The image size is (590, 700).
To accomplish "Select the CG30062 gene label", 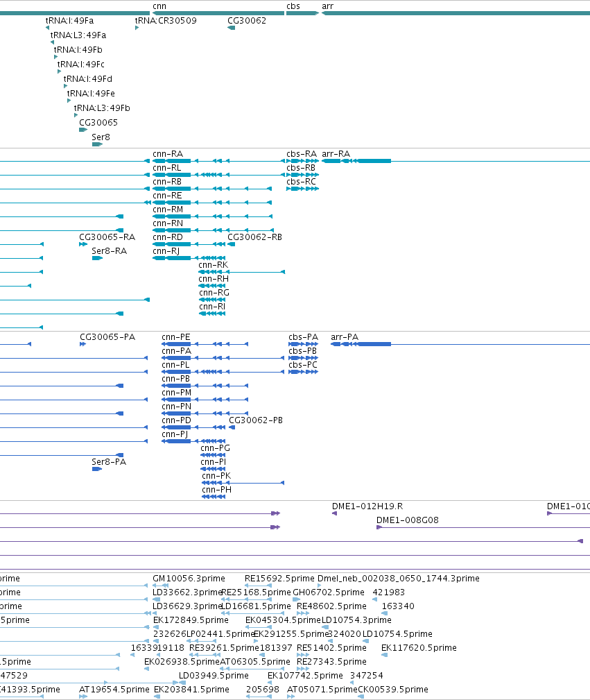I will pyautogui.click(x=247, y=21).
